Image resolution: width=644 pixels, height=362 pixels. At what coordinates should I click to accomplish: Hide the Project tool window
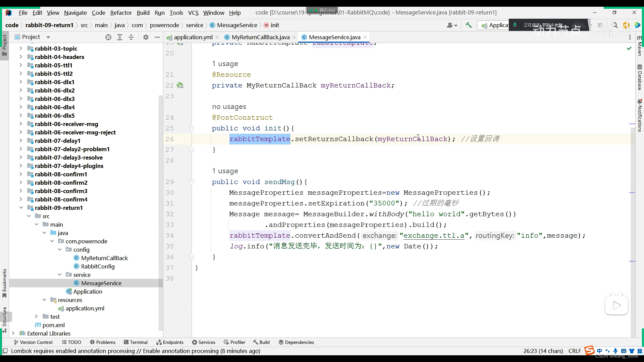(x=157, y=37)
